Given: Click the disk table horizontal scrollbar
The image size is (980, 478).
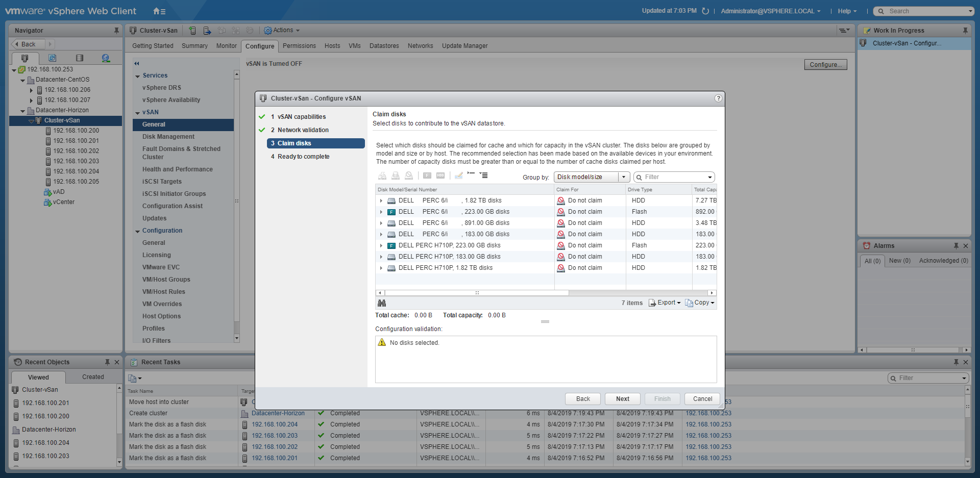Looking at the screenshot, I should tap(477, 293).
